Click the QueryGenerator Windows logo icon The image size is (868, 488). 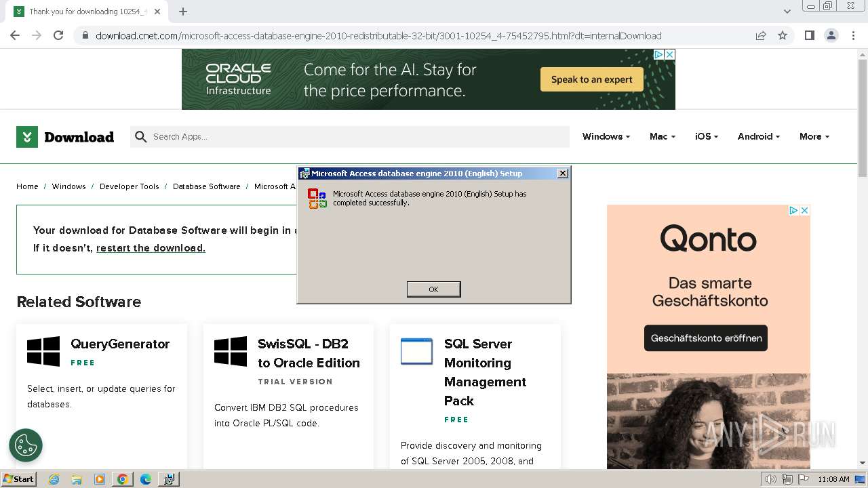pyautogui.click(x=43, y=352)
